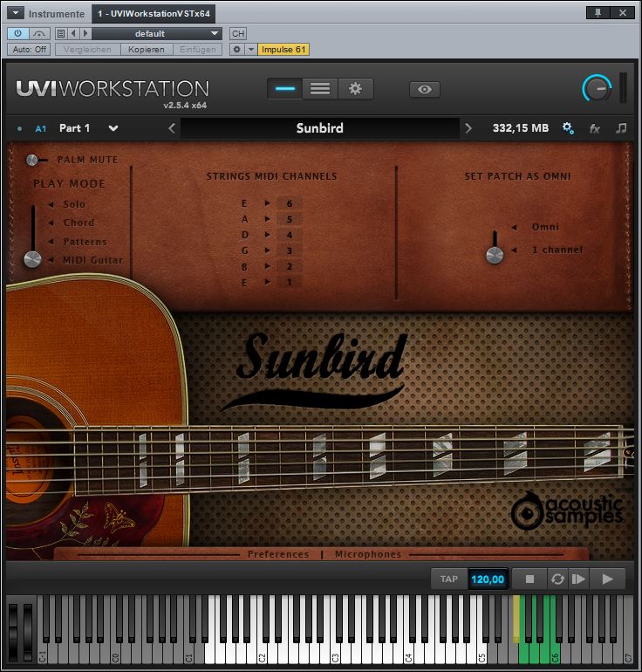The image size is (642, 672).
Task: Select the A1 MIDI channel label
Action: click(41, 128)
